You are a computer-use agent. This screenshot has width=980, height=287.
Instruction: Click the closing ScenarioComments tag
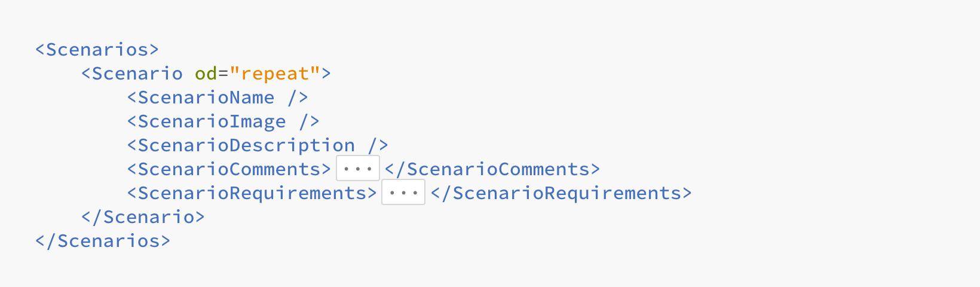point(492,169)
